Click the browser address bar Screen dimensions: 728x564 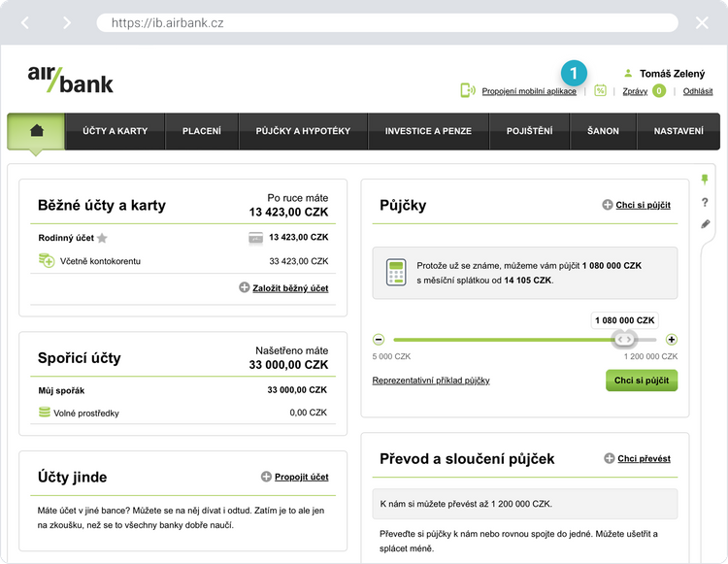[388, 22]
